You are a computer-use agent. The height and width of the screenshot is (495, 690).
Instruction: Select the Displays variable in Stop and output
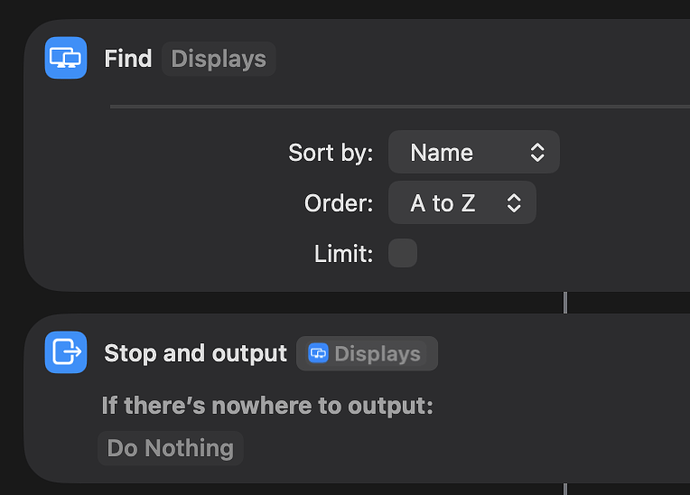(x=367, y=353)
